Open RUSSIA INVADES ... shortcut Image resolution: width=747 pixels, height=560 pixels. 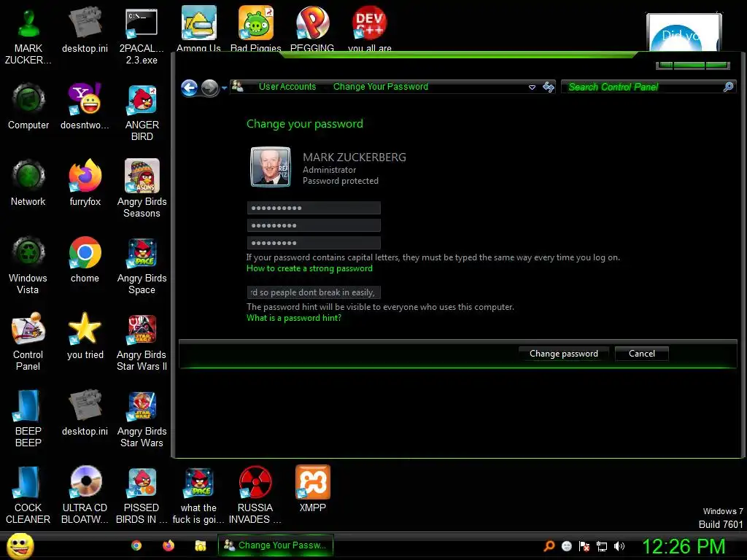(x=255, y=495)
